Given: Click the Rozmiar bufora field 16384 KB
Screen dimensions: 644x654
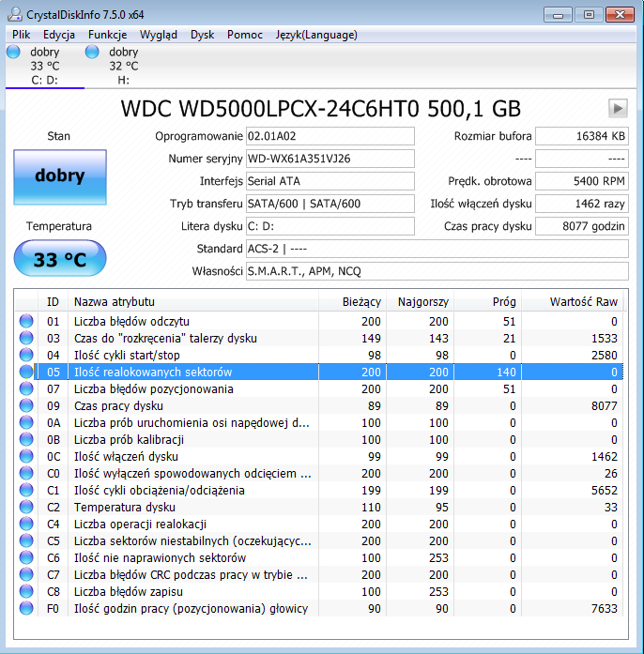Looking at the screenshot, I should 582,136.
